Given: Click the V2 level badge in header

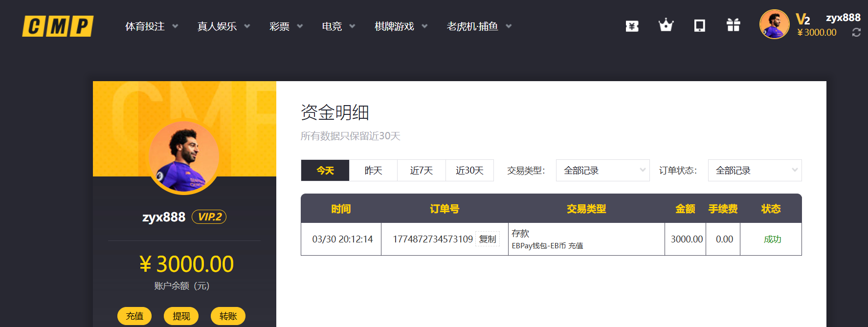Looking at the screenshot, I should (802, 20).
